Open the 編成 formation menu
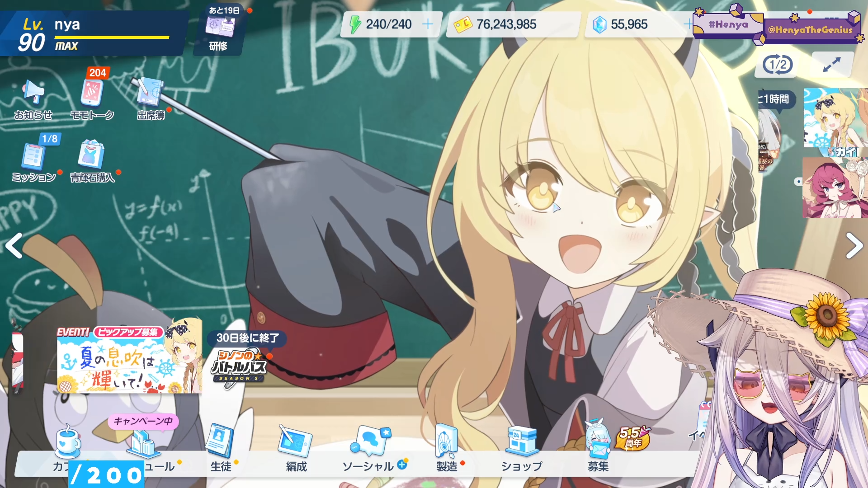Image resolution: width=868 pixels, height=488 pixels. (x=296, y=449)
